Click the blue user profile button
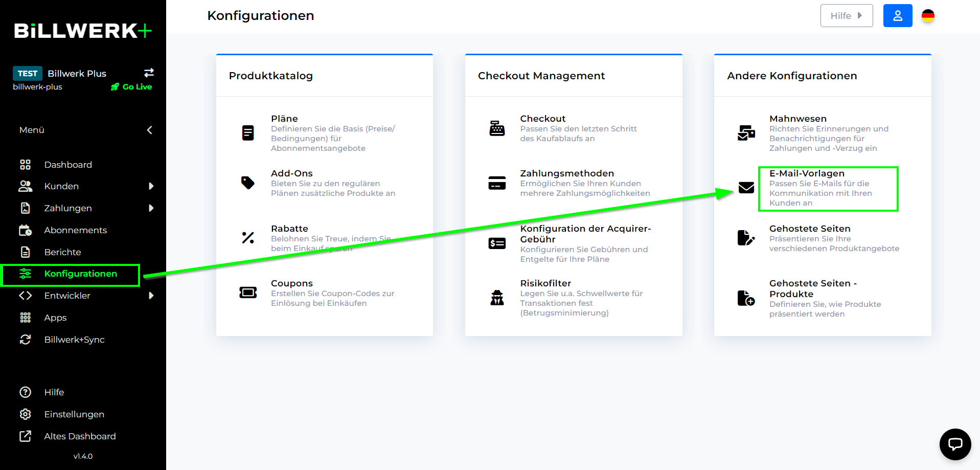This screenshot has height=470, width=980. (x=898, y=16)
